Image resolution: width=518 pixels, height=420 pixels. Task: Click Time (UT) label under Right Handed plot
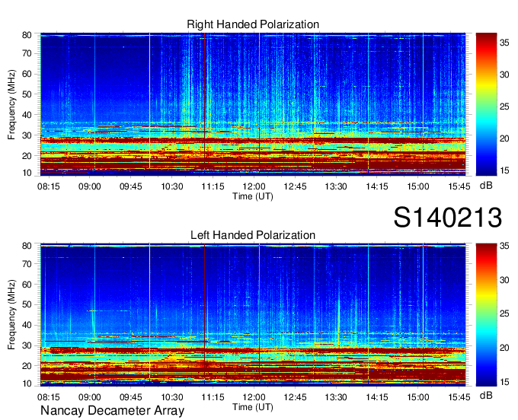point(253,196)
